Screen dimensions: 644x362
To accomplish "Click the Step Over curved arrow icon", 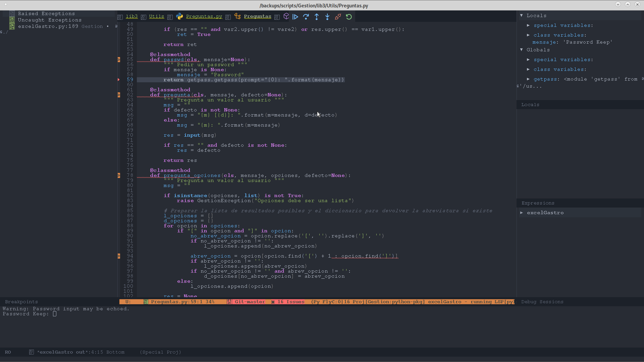I will click(306, 16).
